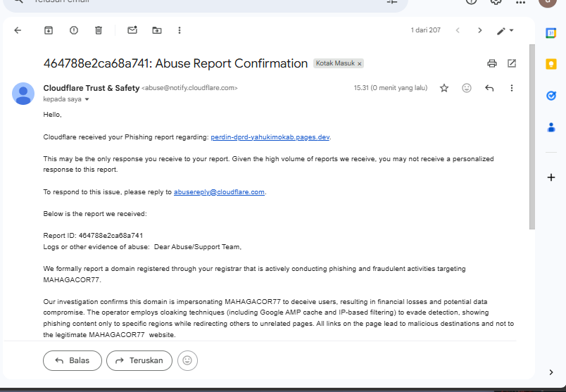566x392 pixels.
Task: Move email to a folder
Action: pyautogui.click(x=157, y=30)
